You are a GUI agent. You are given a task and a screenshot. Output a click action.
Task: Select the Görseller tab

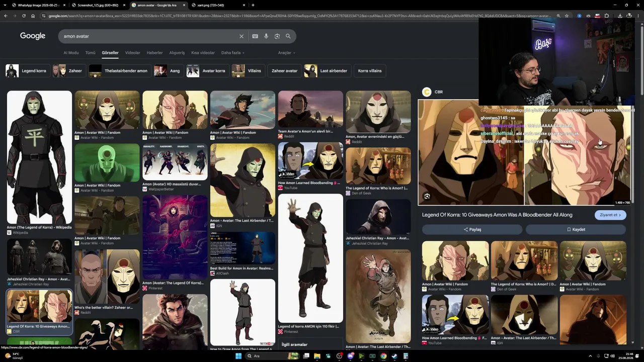tap(110, 53)
